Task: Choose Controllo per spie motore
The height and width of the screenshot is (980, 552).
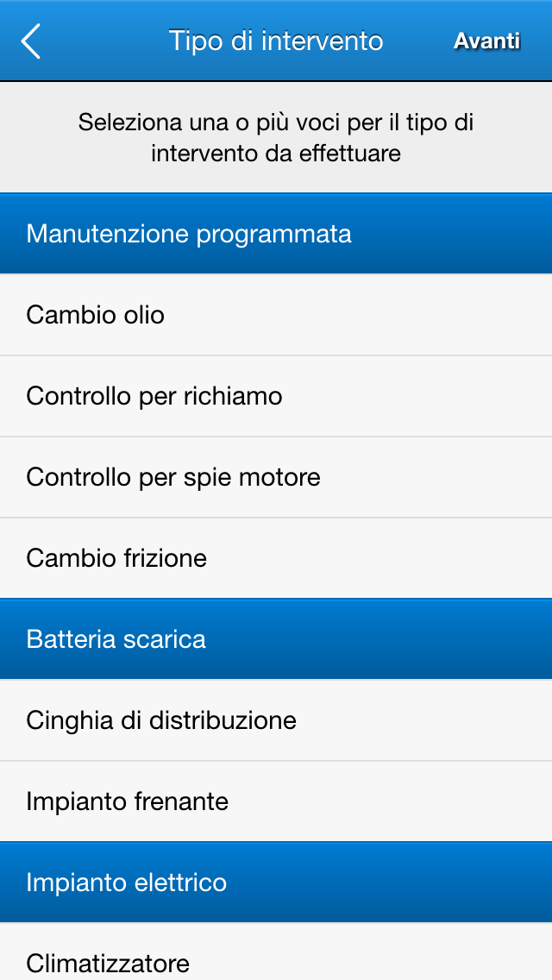Action: click(276, 477)
